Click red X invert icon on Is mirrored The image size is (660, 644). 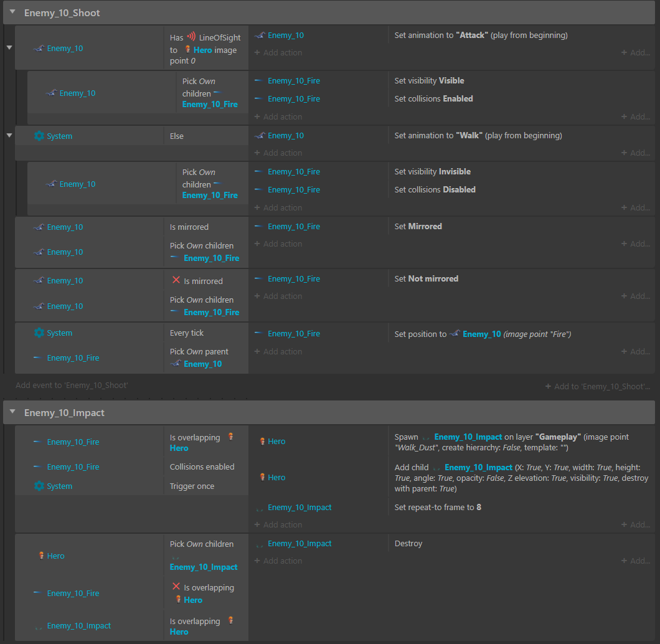(x=176, y=281)
